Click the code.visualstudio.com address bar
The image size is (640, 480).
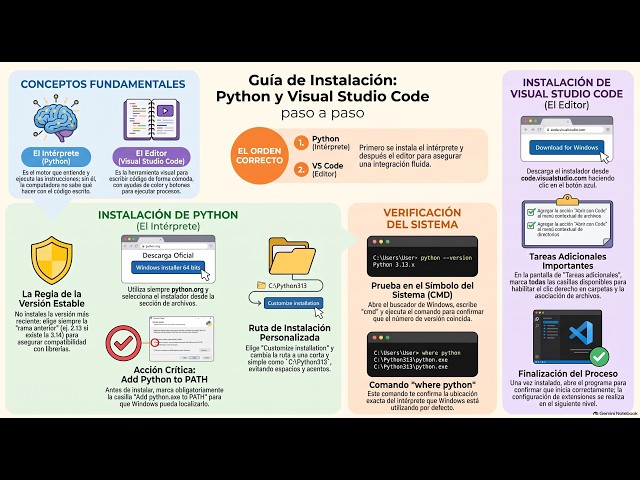[573, 129]
